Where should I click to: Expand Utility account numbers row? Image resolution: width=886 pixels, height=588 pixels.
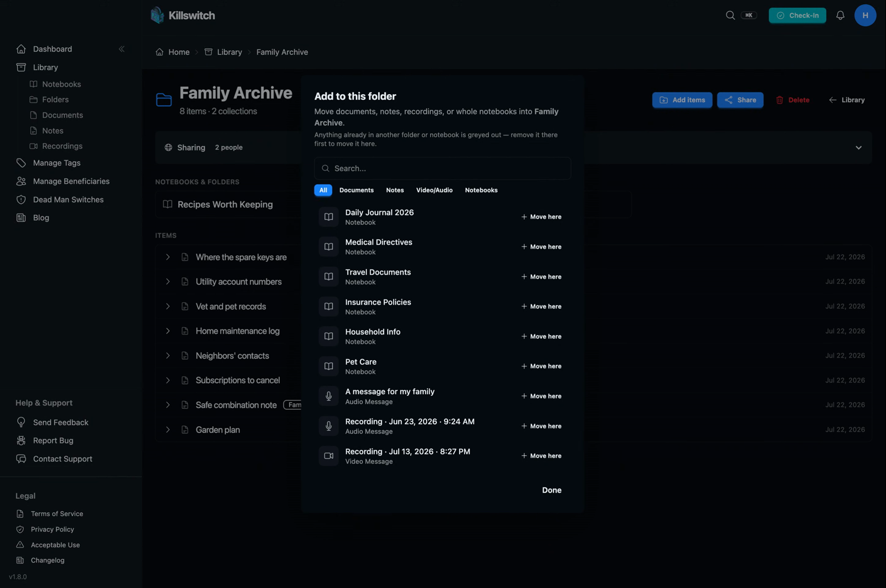click(168, 281)
